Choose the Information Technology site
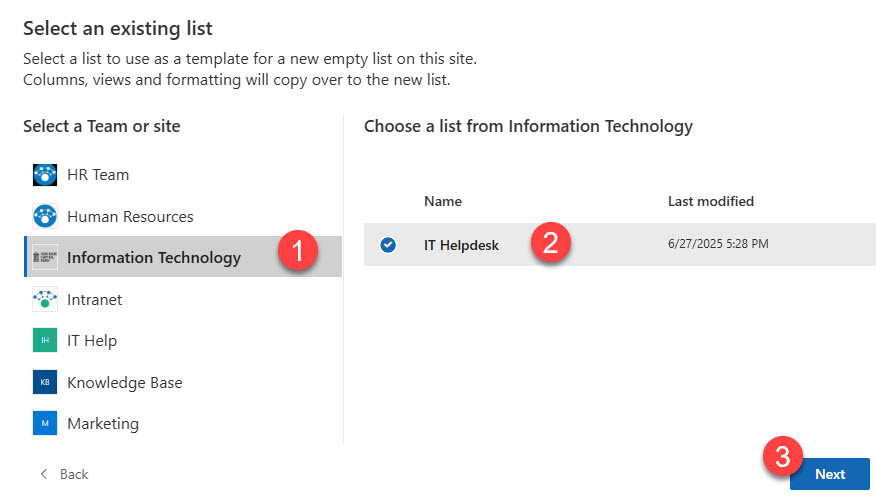 154,258
